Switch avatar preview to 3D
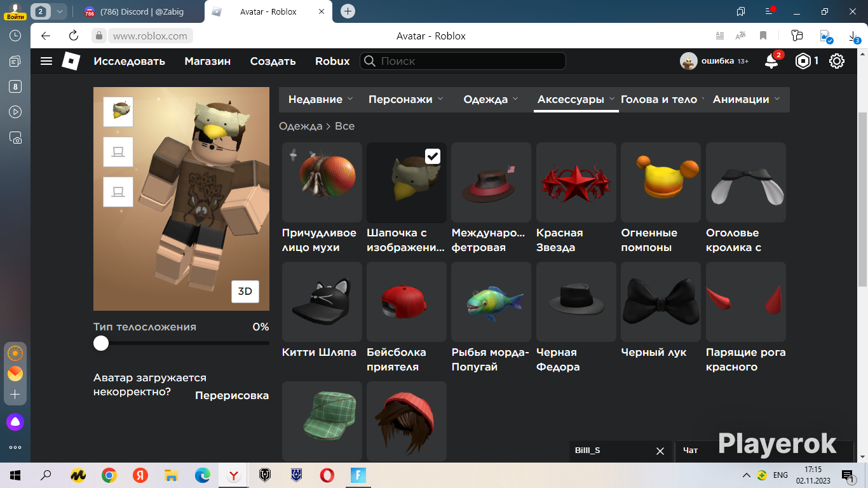The image size is (868, 488). [x=245, y=291]
